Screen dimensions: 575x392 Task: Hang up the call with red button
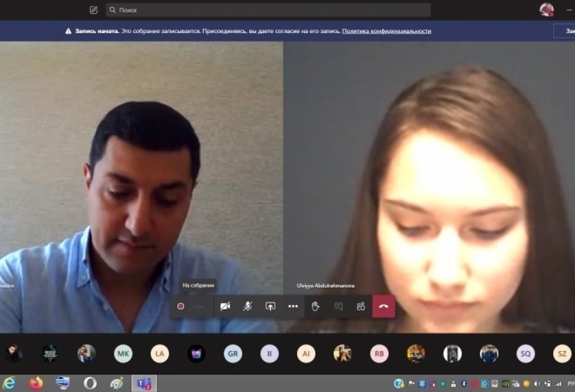point(384,306)
